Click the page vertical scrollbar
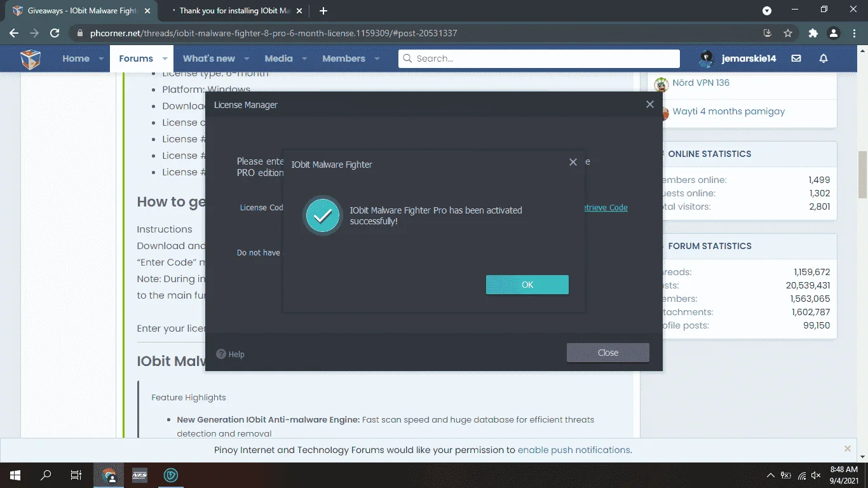 (863, 175)
